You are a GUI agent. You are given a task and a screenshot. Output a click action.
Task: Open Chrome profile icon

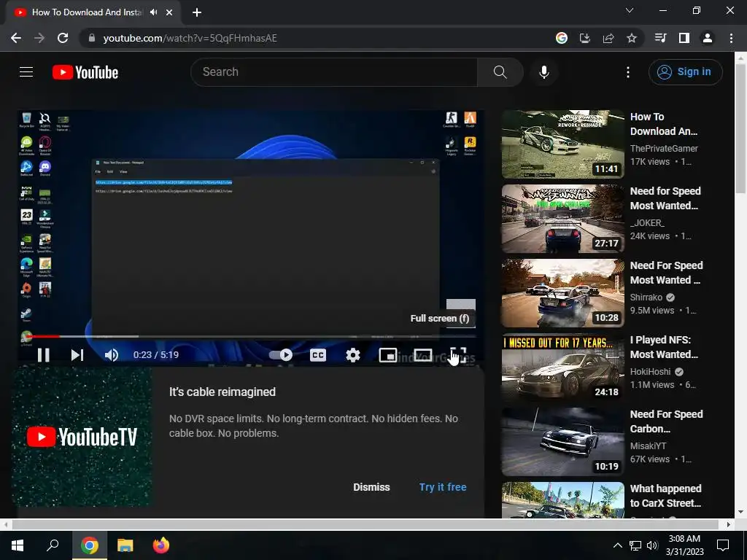coord(708,38)
